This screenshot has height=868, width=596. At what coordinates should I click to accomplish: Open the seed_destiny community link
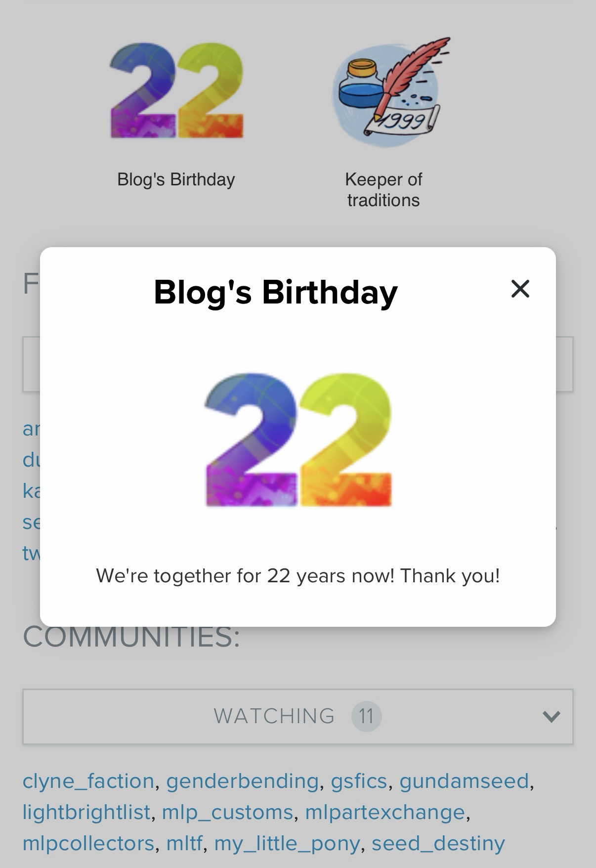(x=438, y=843)
